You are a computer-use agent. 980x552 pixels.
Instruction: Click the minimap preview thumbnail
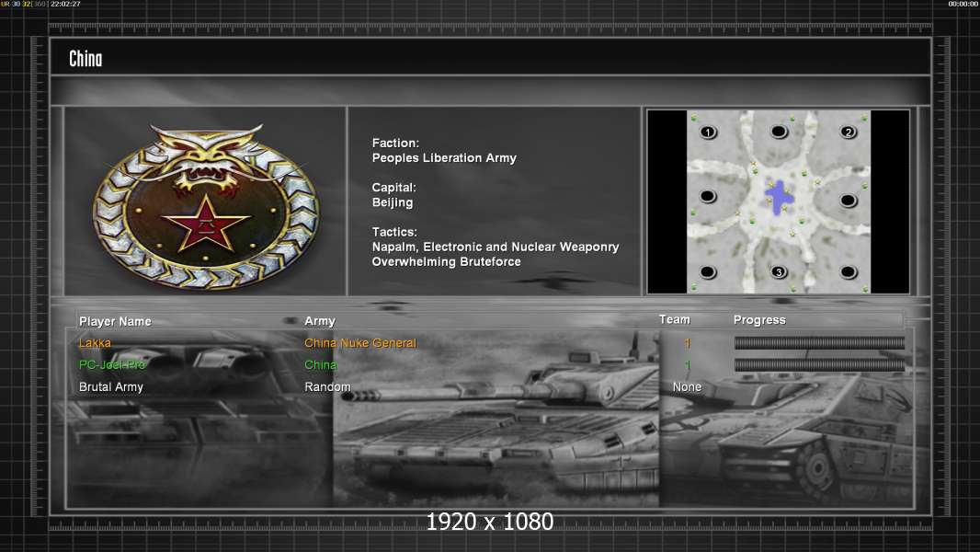point(778,201)
